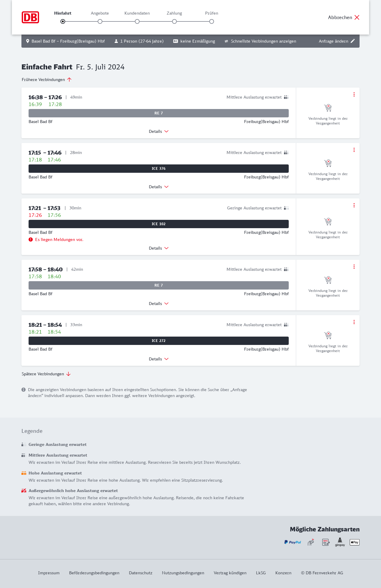Click the PayPal payment icon
The width and height of the screenshot is (381, 588).
coord(293,542)
